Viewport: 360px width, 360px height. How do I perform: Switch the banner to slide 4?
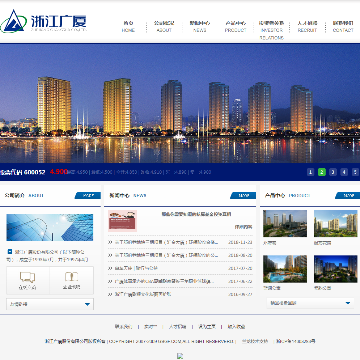point(344,172)
